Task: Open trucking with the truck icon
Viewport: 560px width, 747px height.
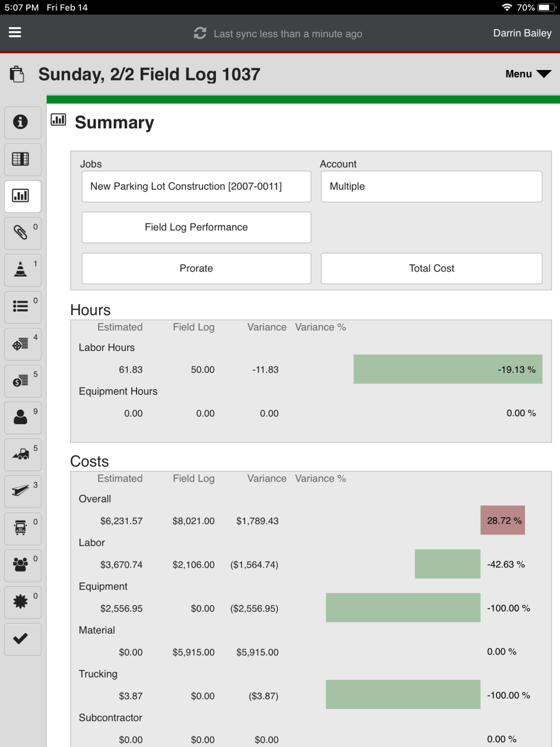Action: point(22,528)
